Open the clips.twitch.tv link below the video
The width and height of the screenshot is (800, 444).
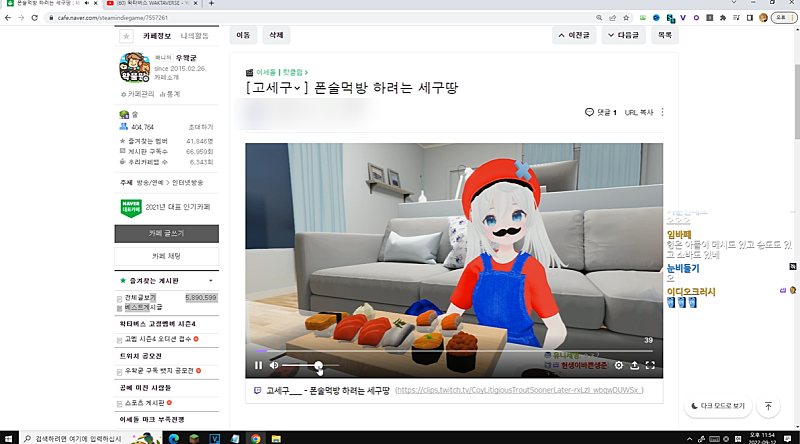pos(519,390)
